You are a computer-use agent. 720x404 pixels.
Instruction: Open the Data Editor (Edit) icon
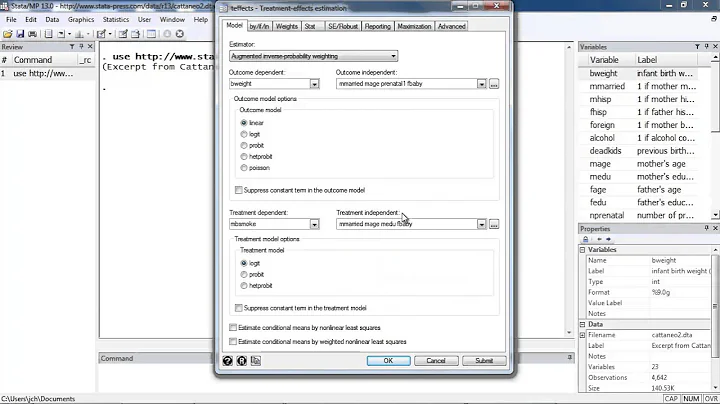123,34
